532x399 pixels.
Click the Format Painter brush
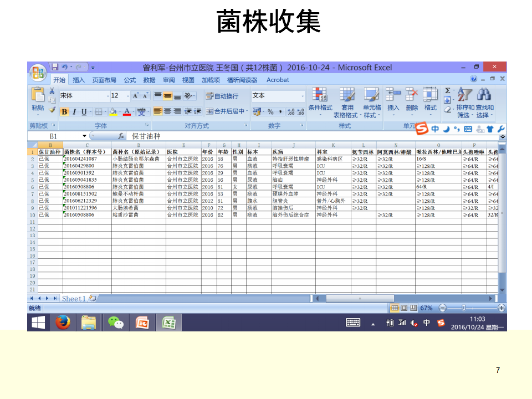tap(52, 110)
